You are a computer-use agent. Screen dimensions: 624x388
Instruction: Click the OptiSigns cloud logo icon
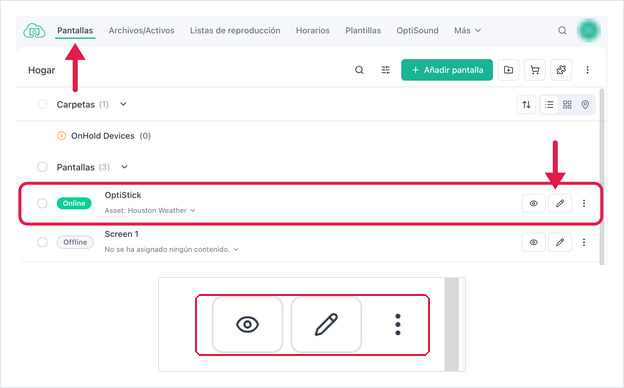[34, 31]
